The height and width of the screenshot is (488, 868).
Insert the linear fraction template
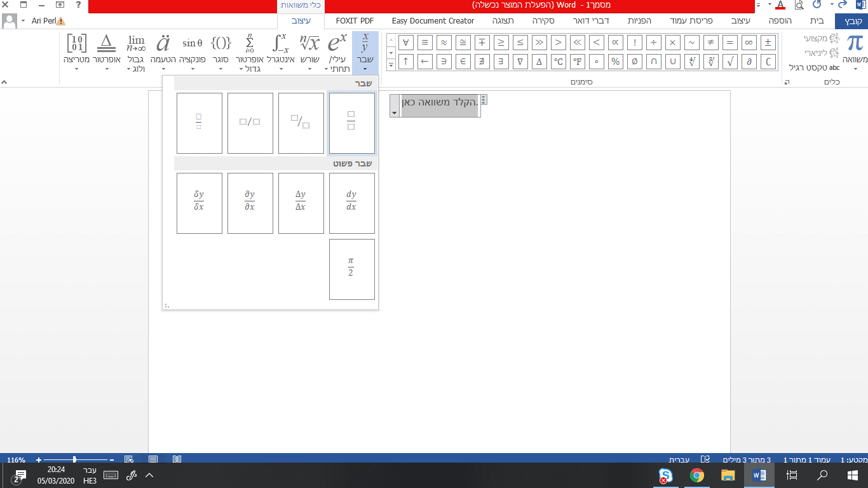click(250, 123)
